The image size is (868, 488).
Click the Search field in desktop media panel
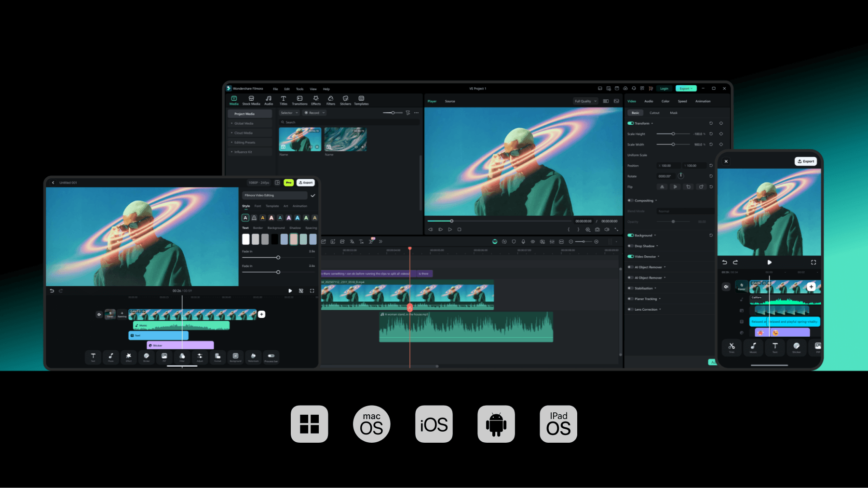tap(350, 122)
